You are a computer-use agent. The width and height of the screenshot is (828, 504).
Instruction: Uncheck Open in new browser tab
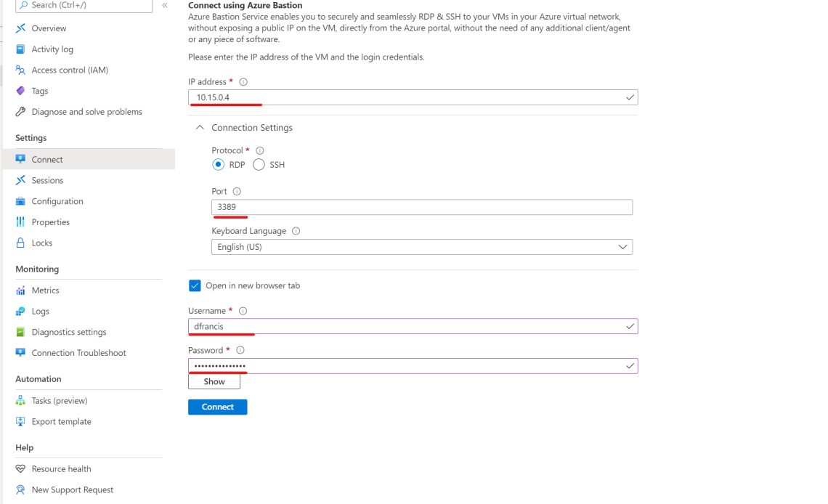click(x=195, y=285)
